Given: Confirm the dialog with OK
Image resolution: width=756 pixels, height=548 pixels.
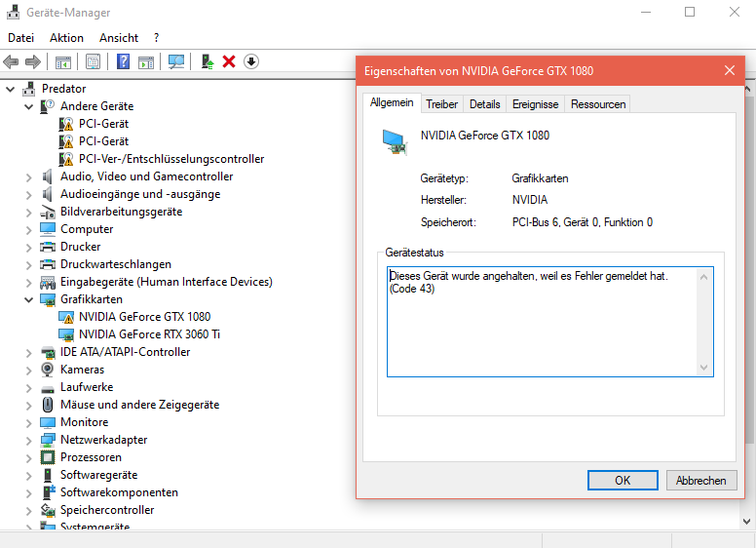Looking at the screenshot, I should pyautogui.click(x=623, y=481).
